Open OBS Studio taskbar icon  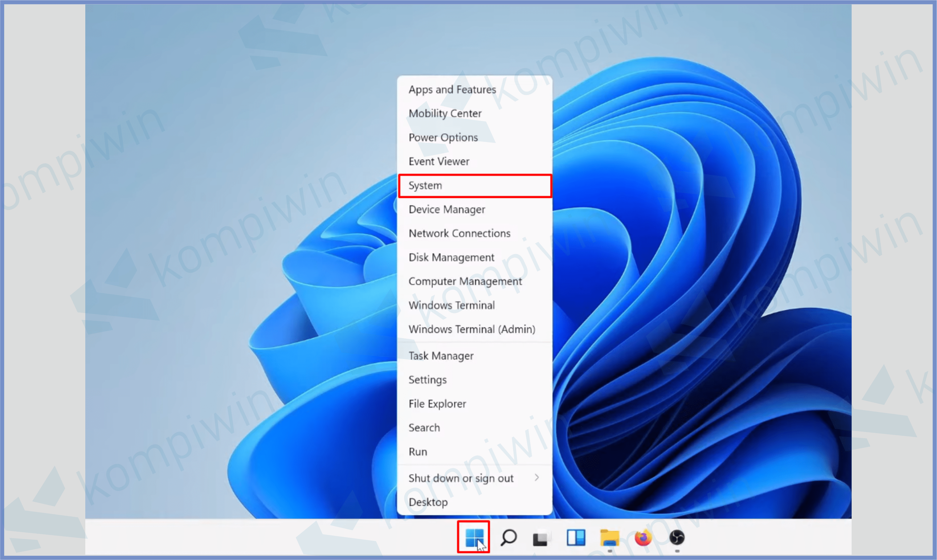point(677,537)
